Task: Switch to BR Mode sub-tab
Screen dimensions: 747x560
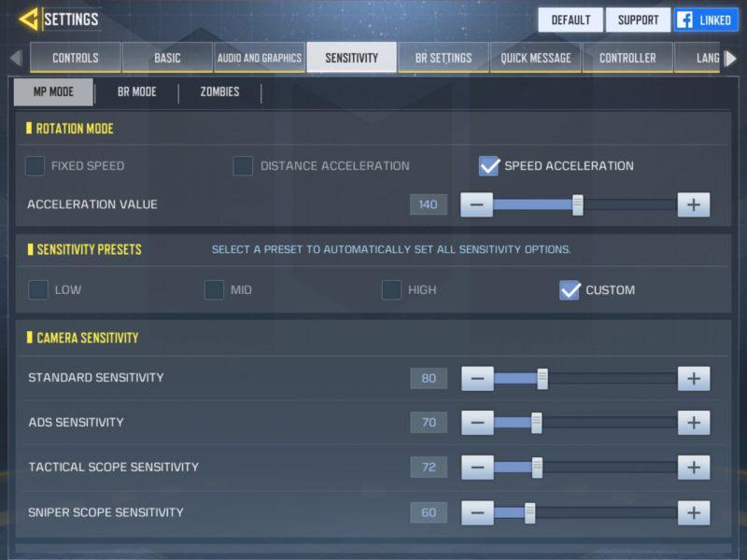Action: 136,91
